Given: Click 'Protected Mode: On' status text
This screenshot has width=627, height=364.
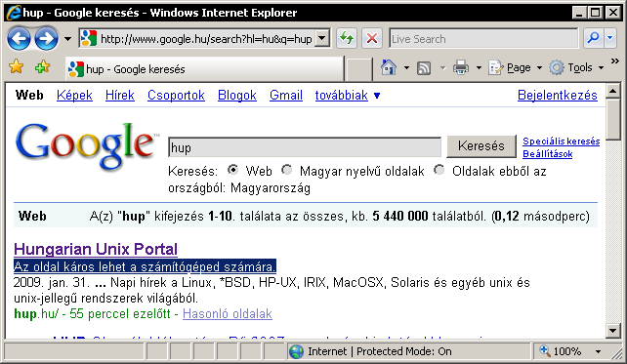Looking at the screenshot, I should [404, 351].
